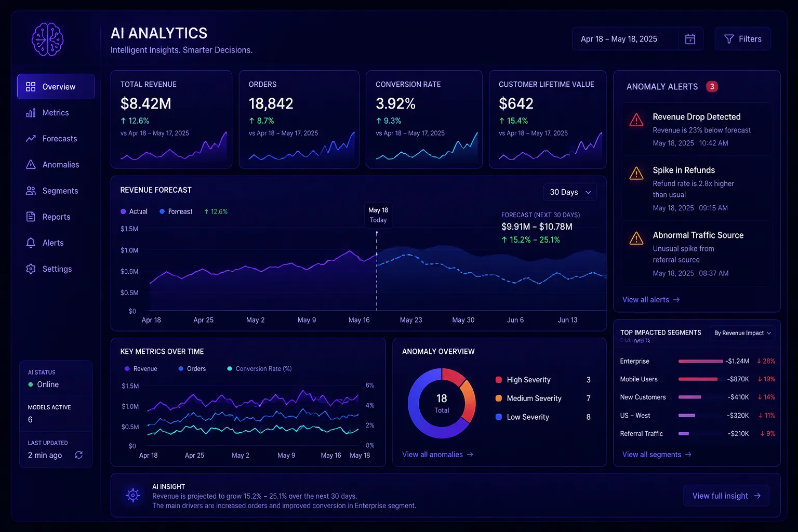
Task: Click the anomaly alerts count badge
Action: click(712, 87)
